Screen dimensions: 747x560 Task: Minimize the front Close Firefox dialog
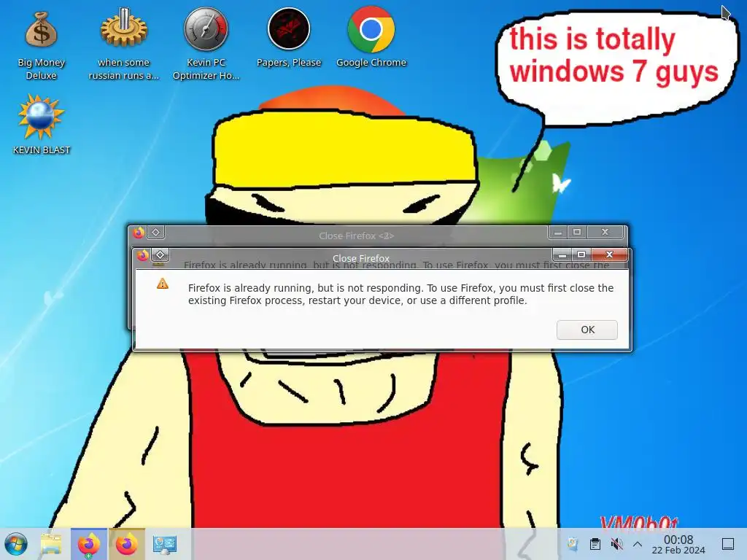point(562,254)
